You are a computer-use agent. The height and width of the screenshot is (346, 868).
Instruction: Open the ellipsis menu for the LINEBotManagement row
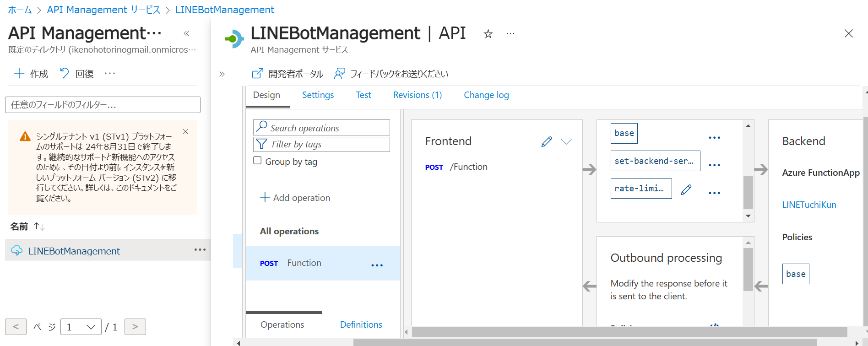pos(200,249)
